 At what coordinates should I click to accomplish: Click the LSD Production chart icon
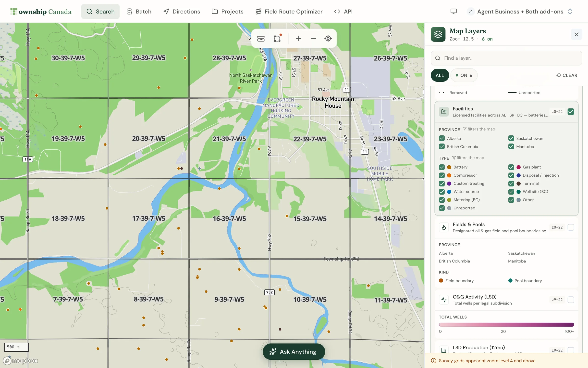click(444, 350)
